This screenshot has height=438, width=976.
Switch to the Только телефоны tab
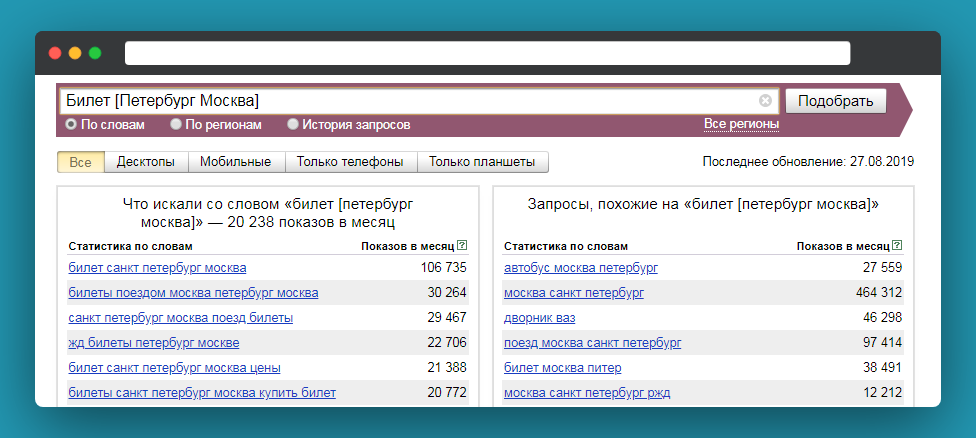[350, 162]
